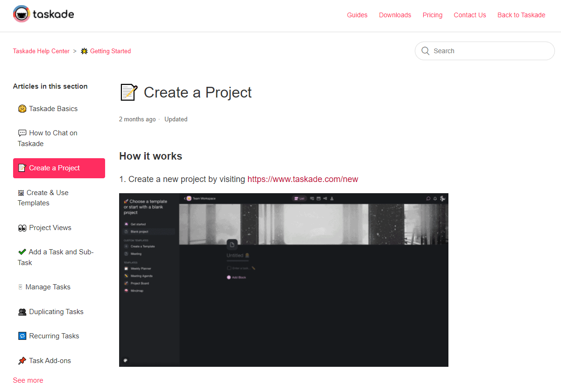561x392 pixels.
Task: Follow the https://www.taskade.com/new link
Action: pos(303,179)
